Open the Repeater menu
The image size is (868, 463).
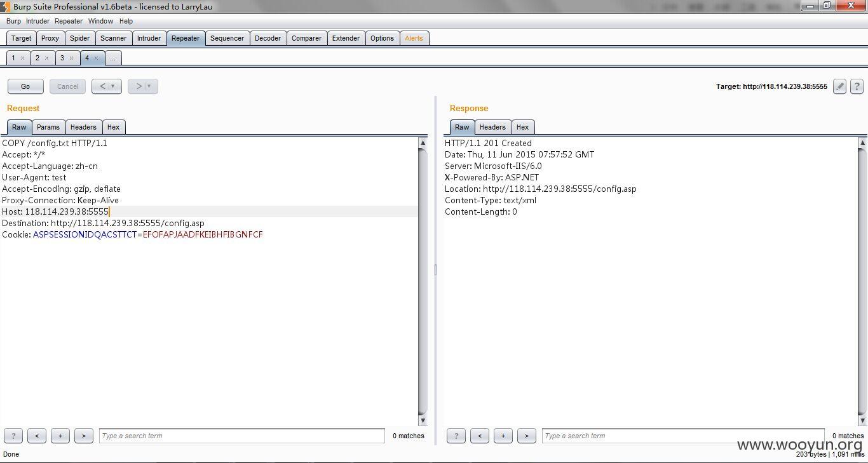click(69, 21)
